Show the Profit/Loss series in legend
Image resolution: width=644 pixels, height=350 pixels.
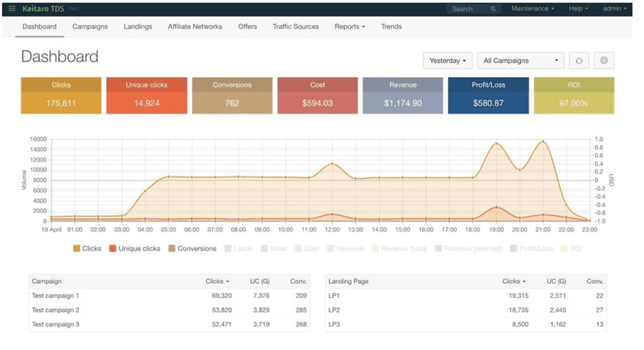[x=531, y=249]
